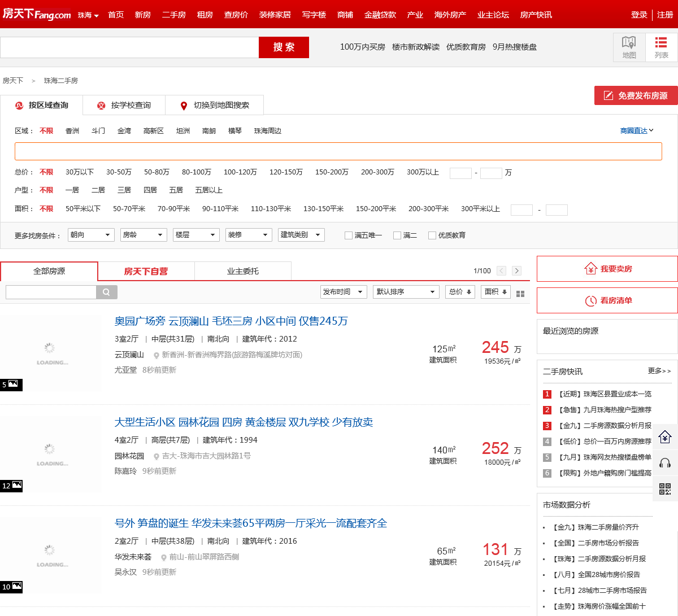678x616 pixels.
Task: Filter district by 香洲
Action: [x=72, y=131]
